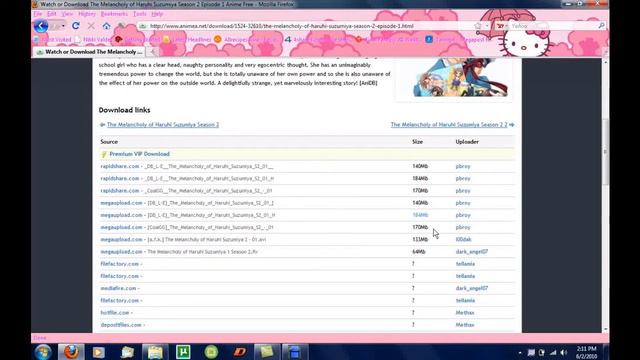Open the uTorrent taskbar icon
640x360 pixels.
click(183, 352)
